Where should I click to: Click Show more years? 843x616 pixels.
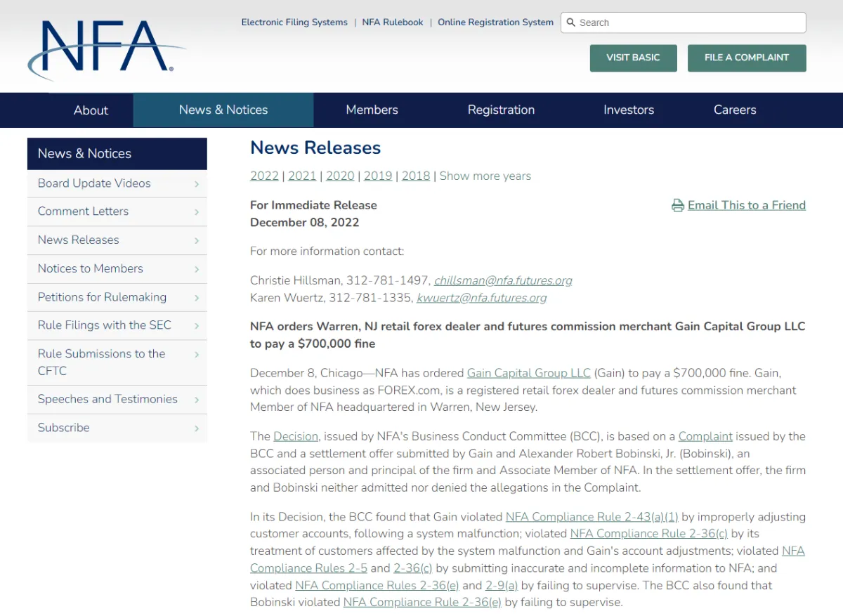pyautogui.click(x=485, y=176)
